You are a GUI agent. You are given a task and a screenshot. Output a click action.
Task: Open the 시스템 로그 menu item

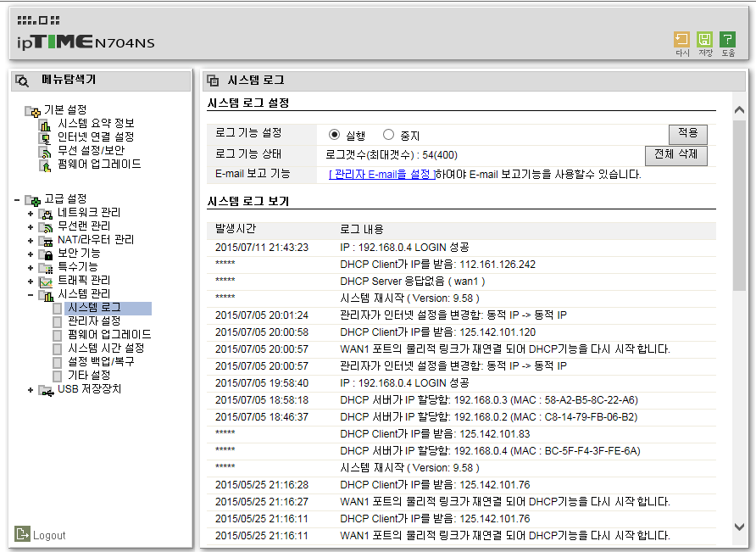pyautogui.click(x=95, y=307)
